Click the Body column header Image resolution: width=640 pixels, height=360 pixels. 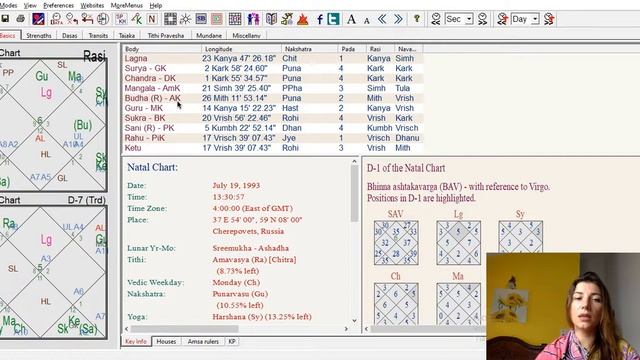(x=162, y=49)
